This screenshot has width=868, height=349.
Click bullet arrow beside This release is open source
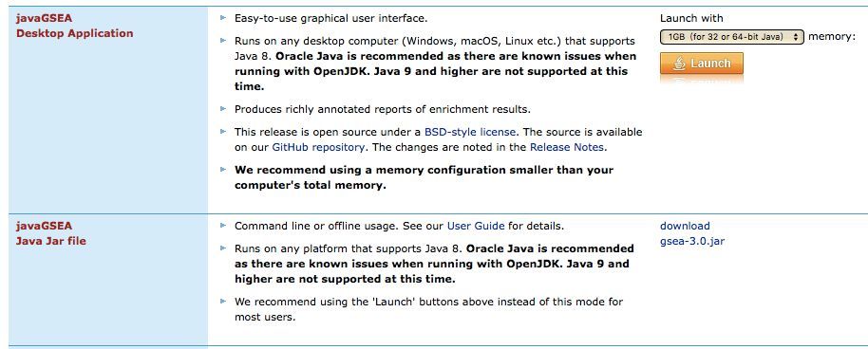pyautogui.click(x=223, y=132)
